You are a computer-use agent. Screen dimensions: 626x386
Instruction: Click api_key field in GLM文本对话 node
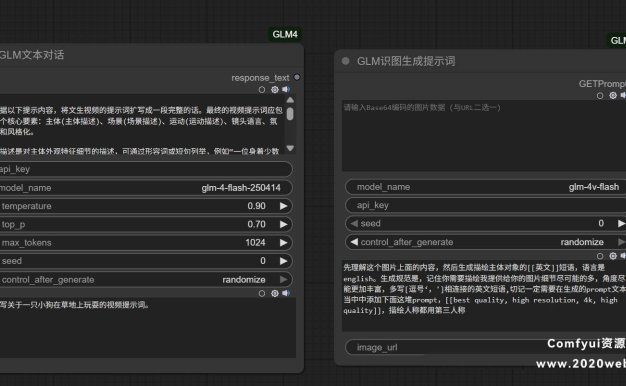(x=145, y=169)
